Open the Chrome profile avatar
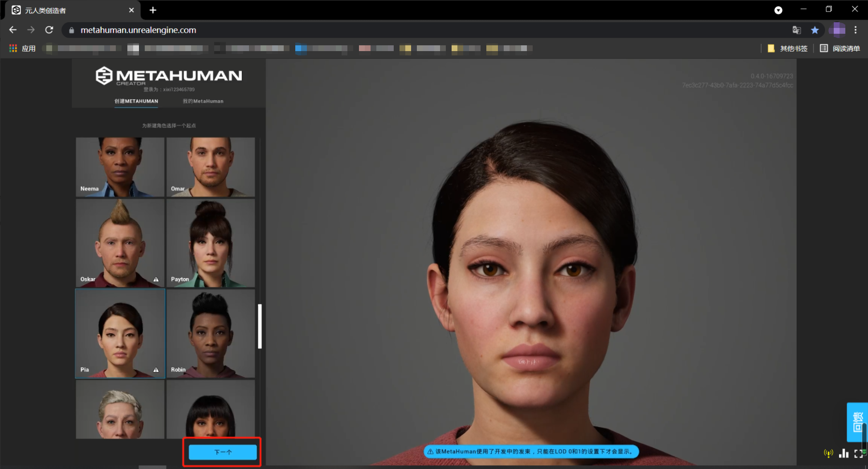Viewport: 868px width, 469px height. (837, 30)
